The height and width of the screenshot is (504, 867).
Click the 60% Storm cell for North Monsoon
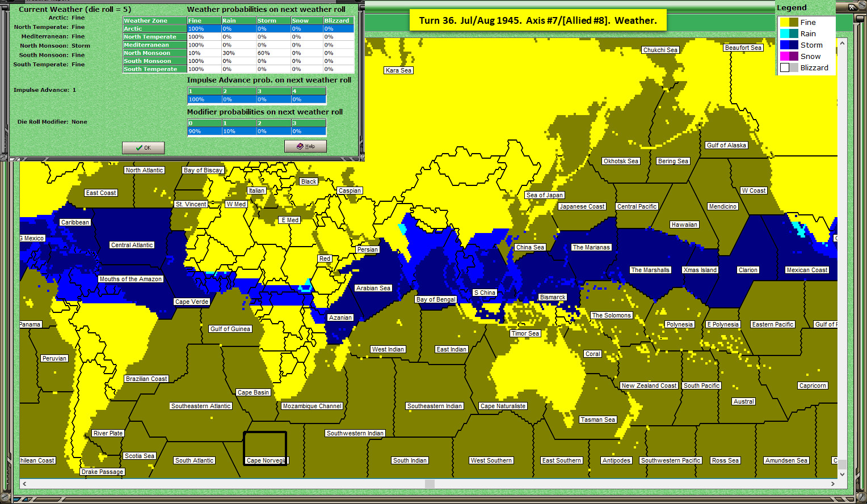tap(273, 53)
